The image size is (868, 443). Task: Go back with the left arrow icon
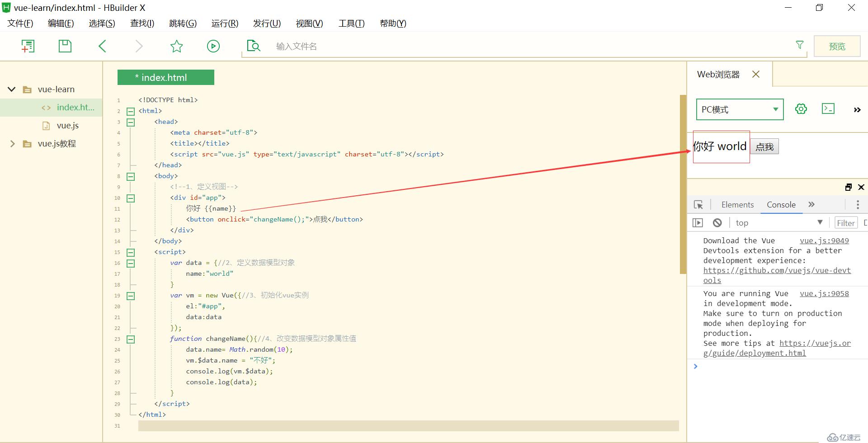click(102, 46)
